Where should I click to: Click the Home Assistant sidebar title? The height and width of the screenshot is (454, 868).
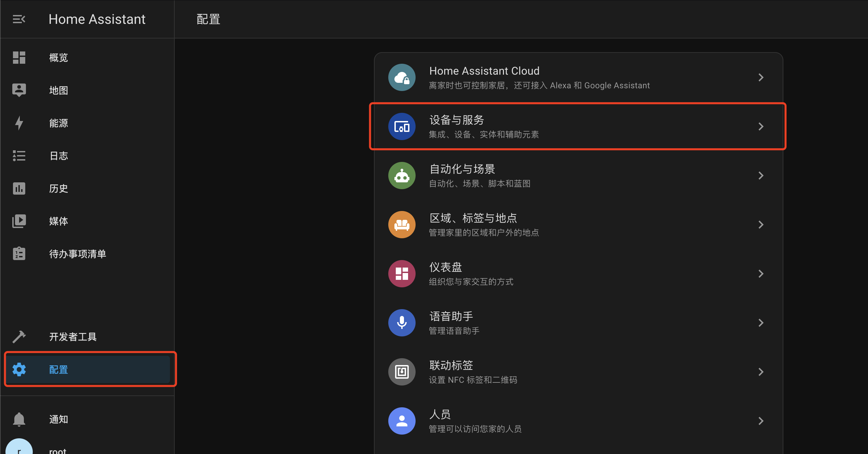coord(97,19)
